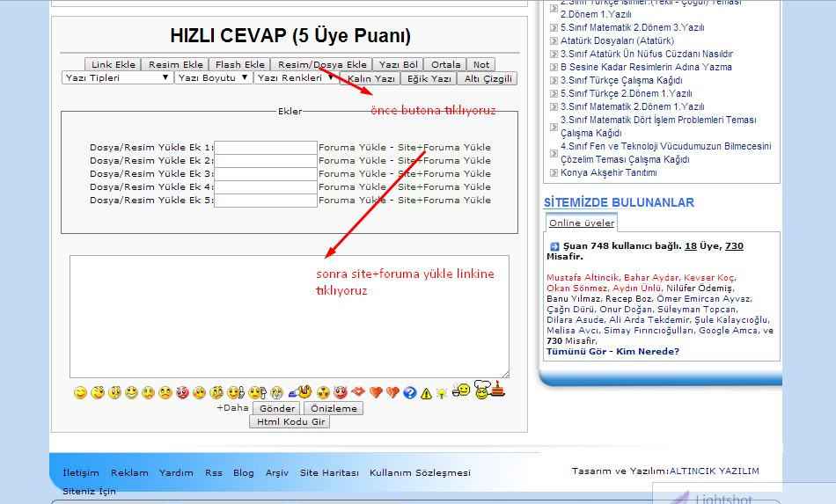Insert the radioactive symbol emoticon

[x=324, y=392]
